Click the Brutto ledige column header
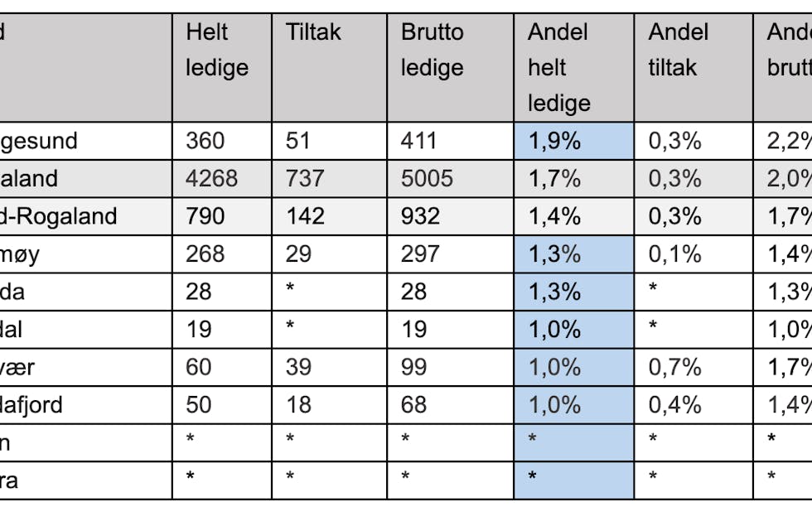 [x=433, y=50]
